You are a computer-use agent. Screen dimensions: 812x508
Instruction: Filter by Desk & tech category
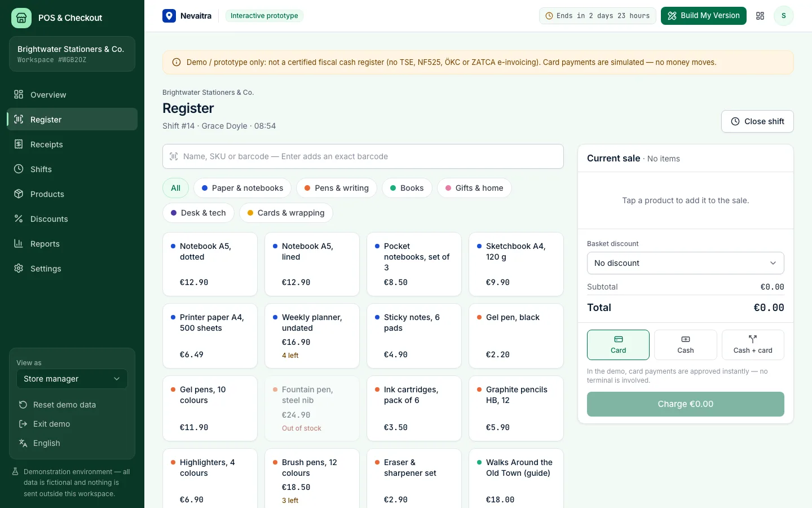click(x=198, y=213)
